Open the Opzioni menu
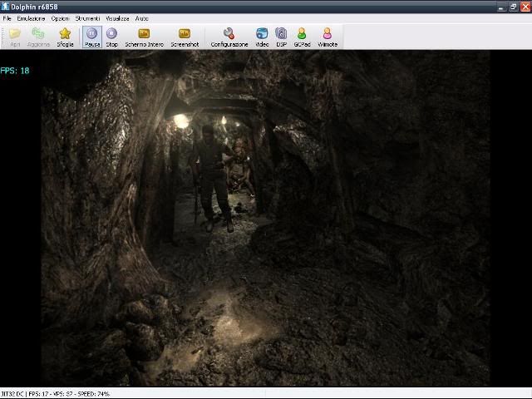This screenshot has height=399, width=532. [60, 18]
